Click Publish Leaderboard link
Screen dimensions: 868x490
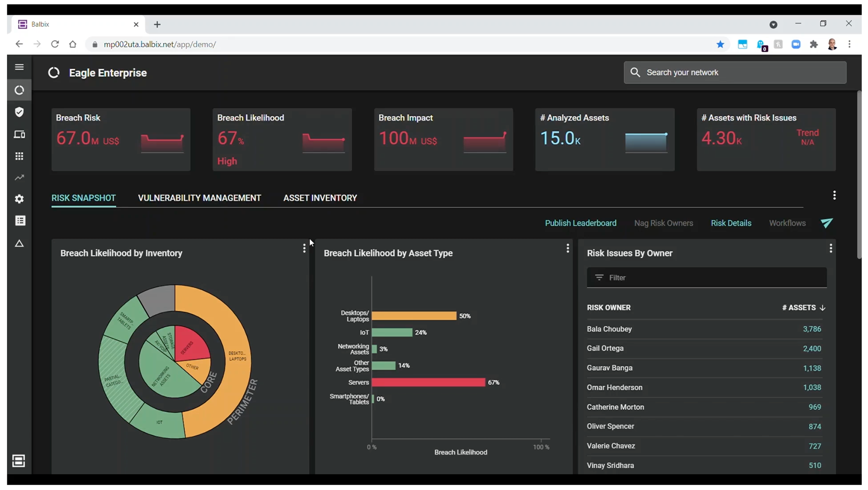pyautogui.click(x=580, y=223)
